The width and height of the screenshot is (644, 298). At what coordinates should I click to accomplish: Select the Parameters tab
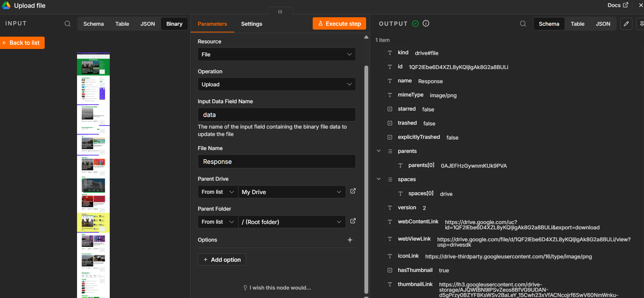coord(212,24)
